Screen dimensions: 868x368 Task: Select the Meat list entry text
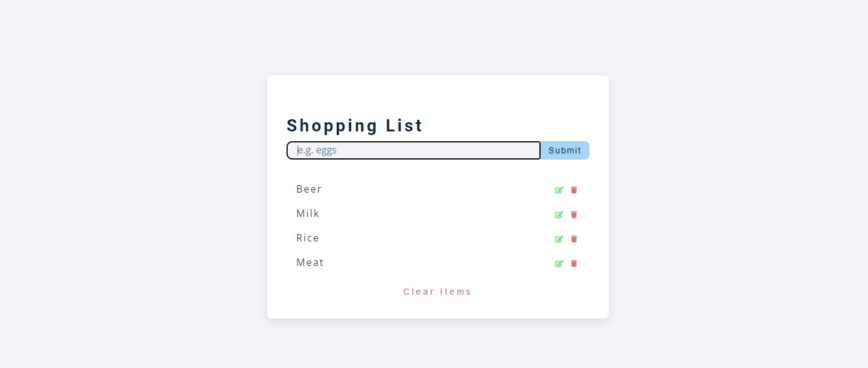click(310, 263)
